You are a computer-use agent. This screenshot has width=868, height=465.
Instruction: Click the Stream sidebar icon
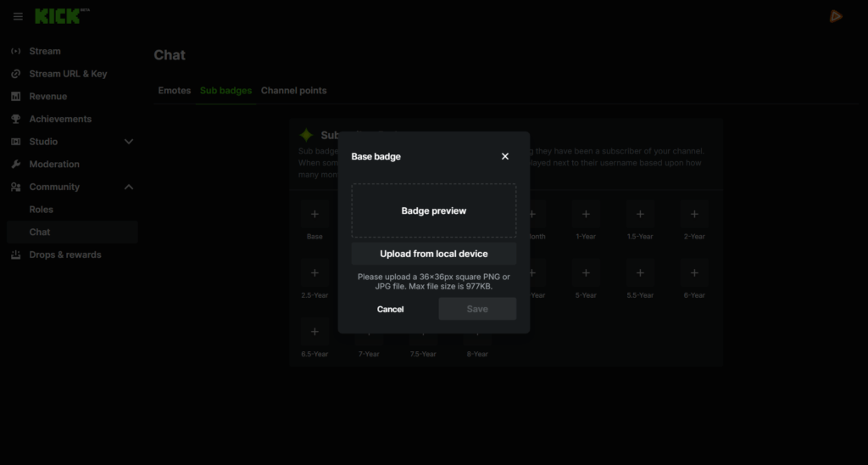[x=15, y=51]
